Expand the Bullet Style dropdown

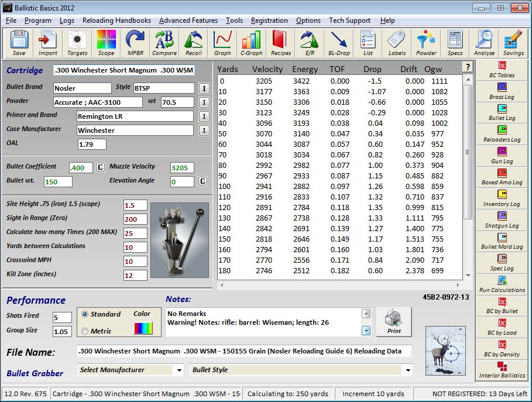tap(408, 370)
